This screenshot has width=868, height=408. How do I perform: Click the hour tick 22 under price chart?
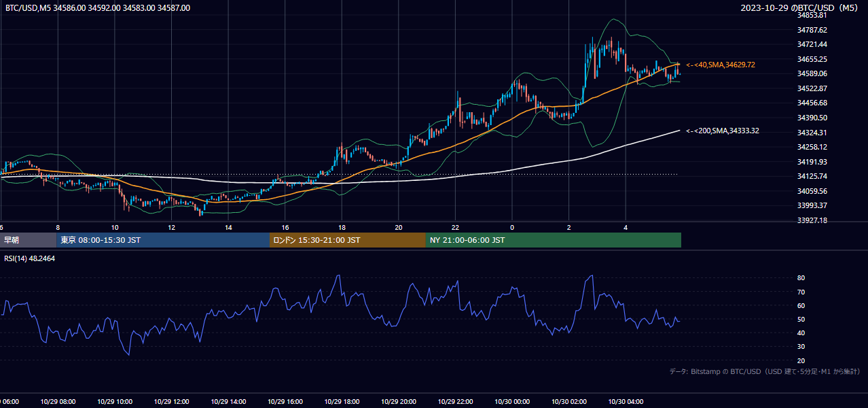click(455, 227)
